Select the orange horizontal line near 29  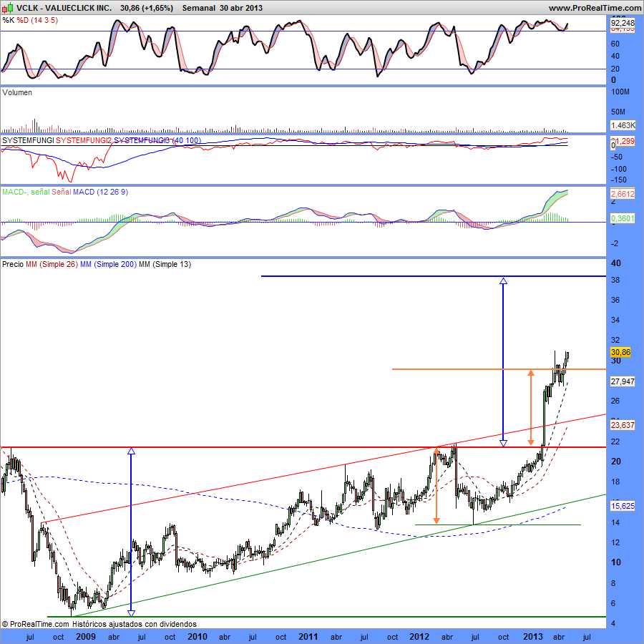pos(499,369)
